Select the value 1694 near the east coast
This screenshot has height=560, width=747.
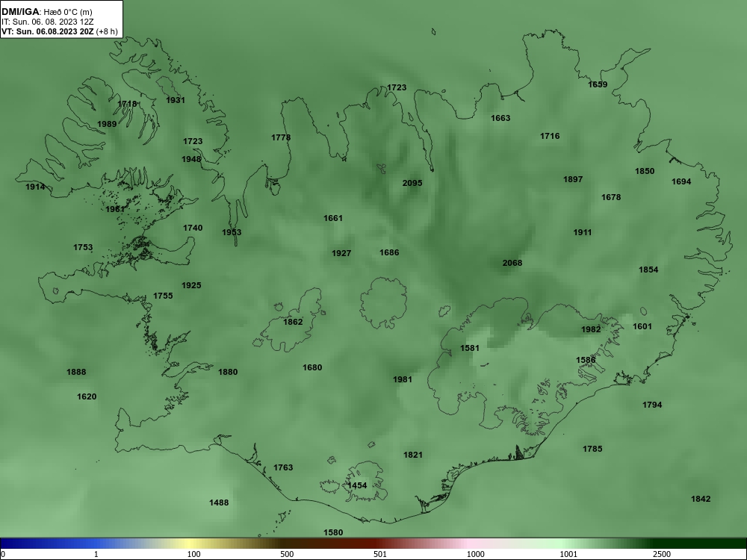coord(681,181)
